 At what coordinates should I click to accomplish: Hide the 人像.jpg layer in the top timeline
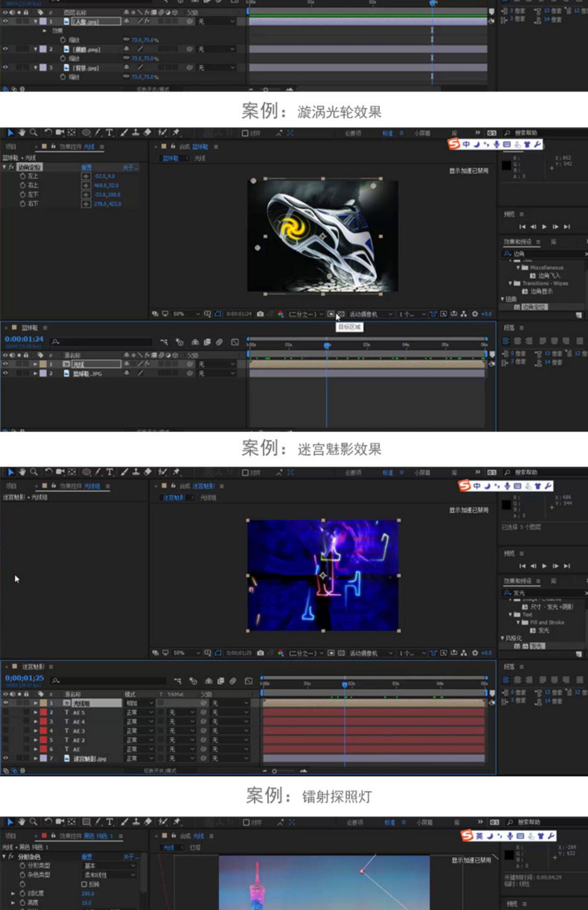tap(5, 21)
